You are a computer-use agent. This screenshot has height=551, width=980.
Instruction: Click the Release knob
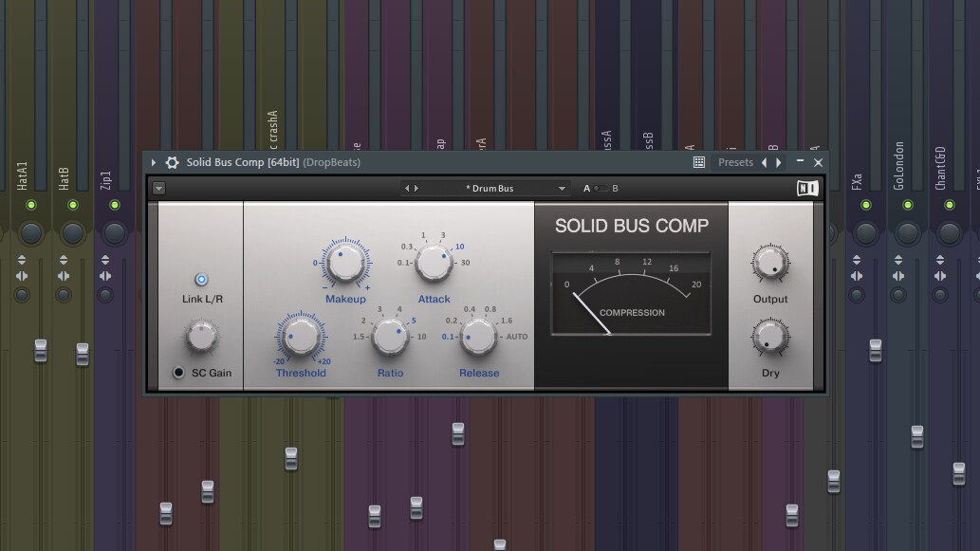[478, 336]
